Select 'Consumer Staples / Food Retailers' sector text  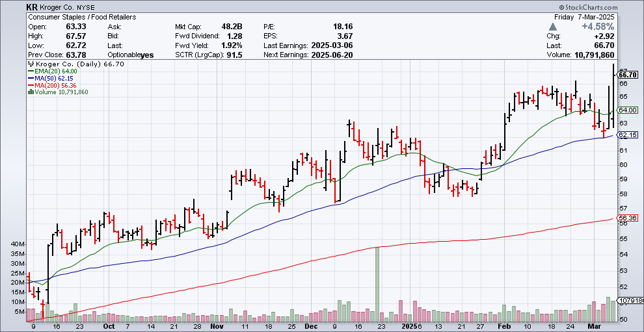[x=82, y=18]
